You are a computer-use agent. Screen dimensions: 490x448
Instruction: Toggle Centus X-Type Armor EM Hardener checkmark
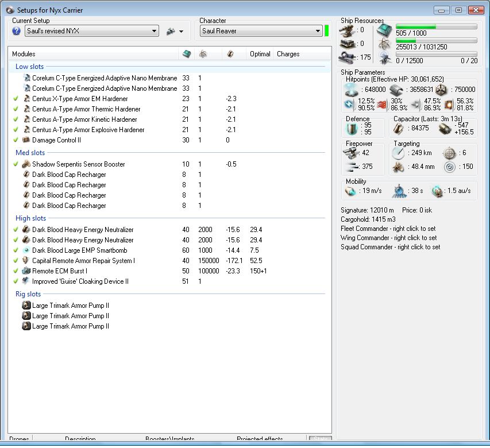[x=16, y=99]
